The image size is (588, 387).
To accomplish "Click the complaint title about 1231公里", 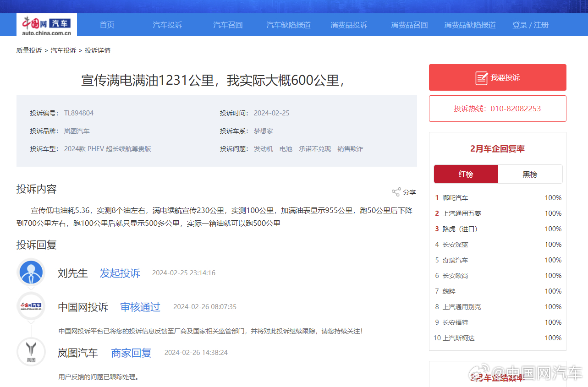I will (x=214, y=80).
